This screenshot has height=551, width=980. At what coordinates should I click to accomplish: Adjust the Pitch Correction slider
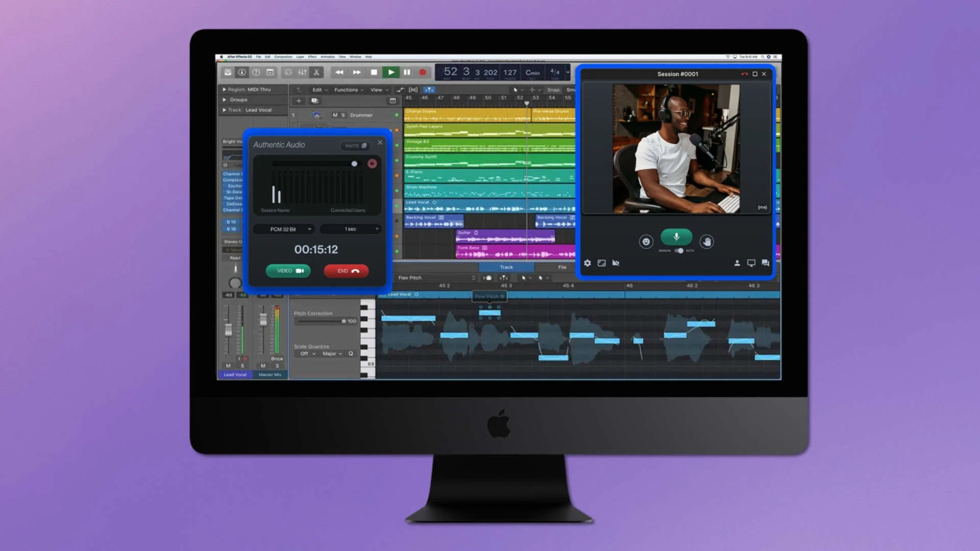coord(343,321)
